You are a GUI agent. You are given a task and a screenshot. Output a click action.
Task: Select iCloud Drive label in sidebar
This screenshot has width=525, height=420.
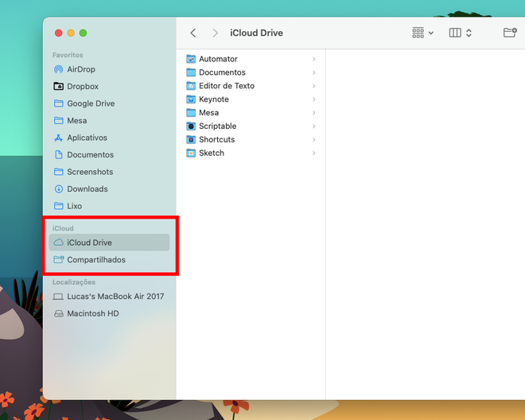pos(89,243)
